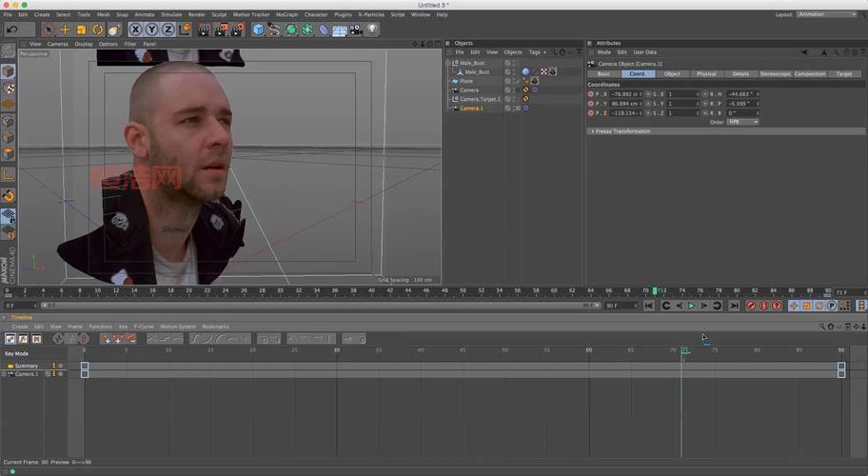The image size is (868, 476).
Task: Toggle the Y axis lock
Action: pos(152,30)
